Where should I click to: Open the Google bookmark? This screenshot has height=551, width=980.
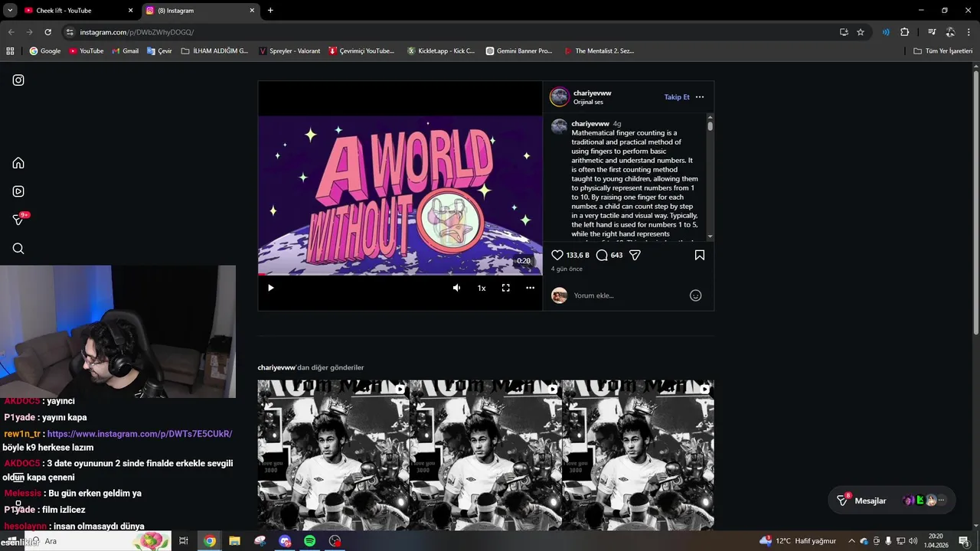coord(45,51)
